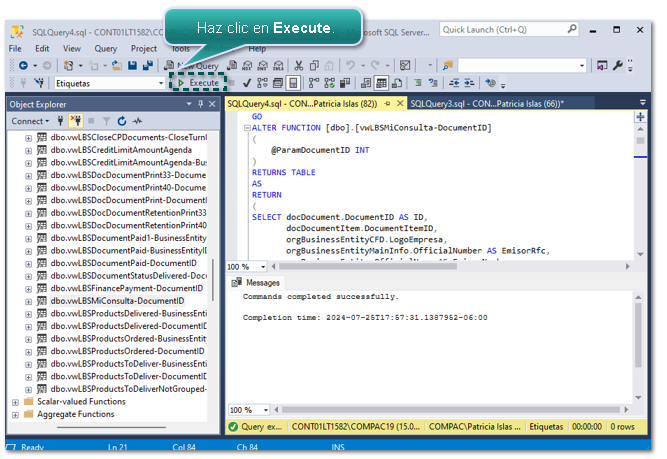Click the DMX query icon
This screenshot has width=667, height=459.
point(263,66)
